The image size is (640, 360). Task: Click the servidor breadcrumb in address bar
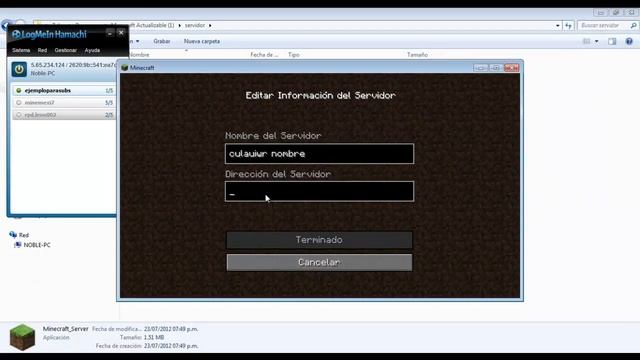pos(195,25)
